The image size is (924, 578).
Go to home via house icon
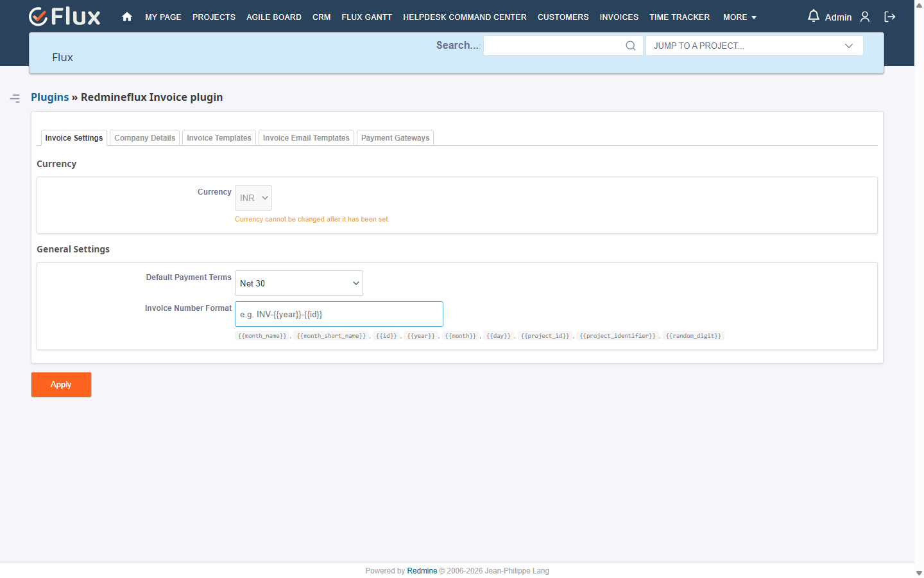127,17
